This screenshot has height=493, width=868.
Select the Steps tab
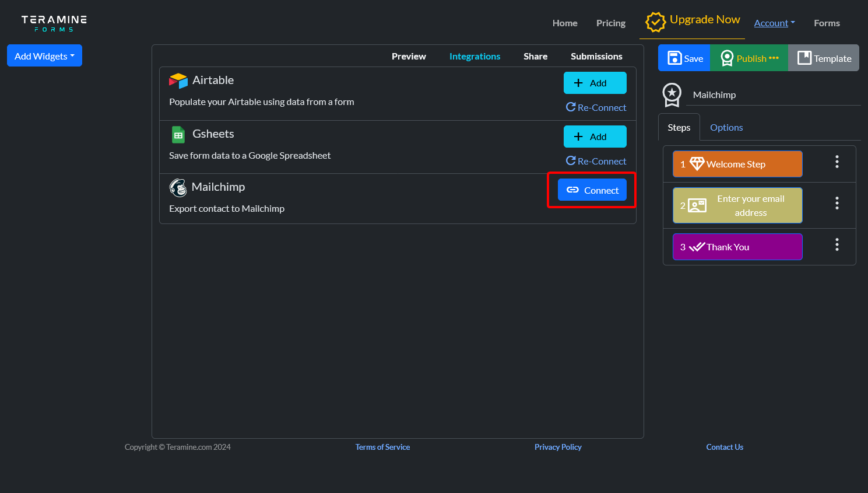(x=679, y=127)
